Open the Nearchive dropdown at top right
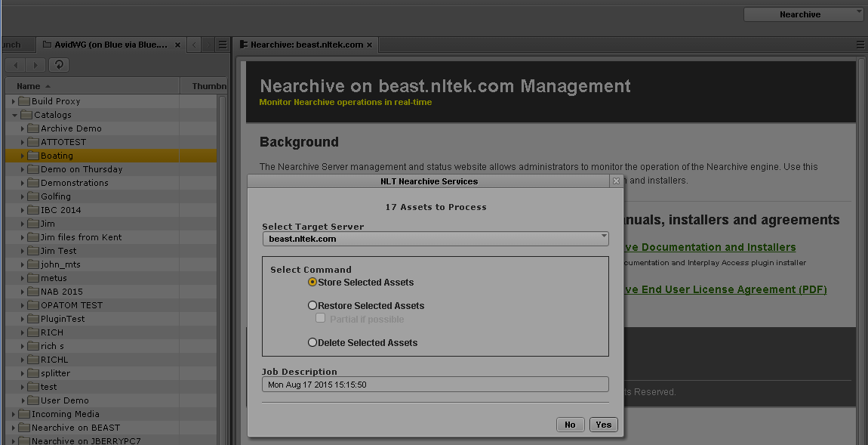 [x=805, y=14]
